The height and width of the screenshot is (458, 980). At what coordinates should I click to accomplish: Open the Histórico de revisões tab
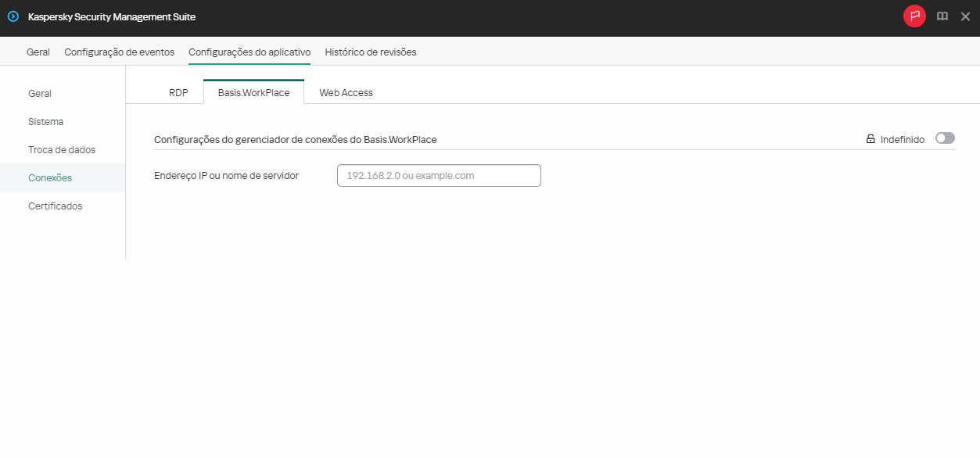[x=369, y=52]
